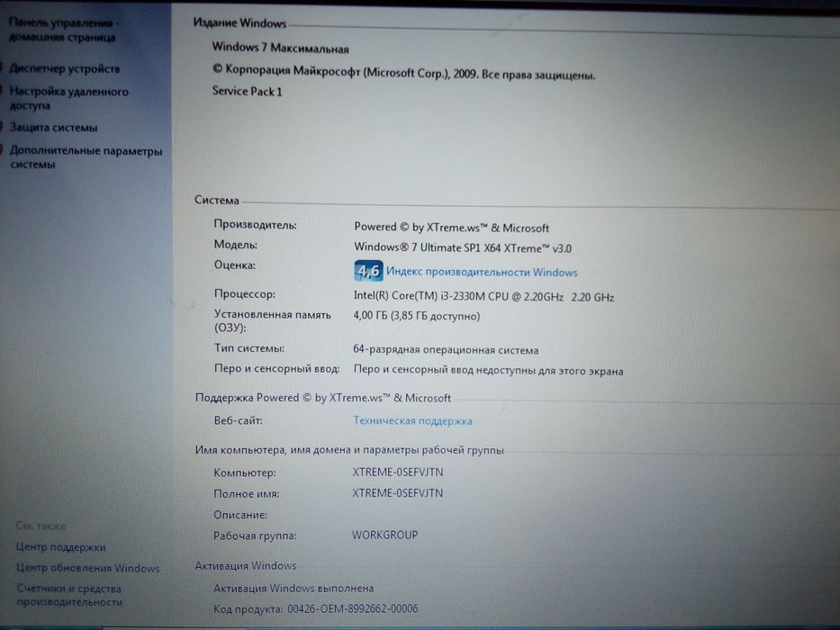This screenshot has width=840, height=630.
Task: Open Центр поддержки link
Action: coord(60,547)
